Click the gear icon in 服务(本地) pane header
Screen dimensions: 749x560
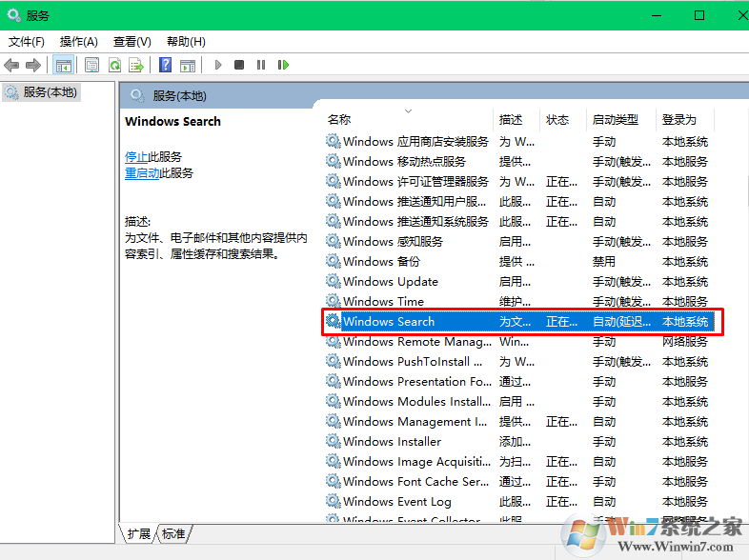click(x=137, y=95)
